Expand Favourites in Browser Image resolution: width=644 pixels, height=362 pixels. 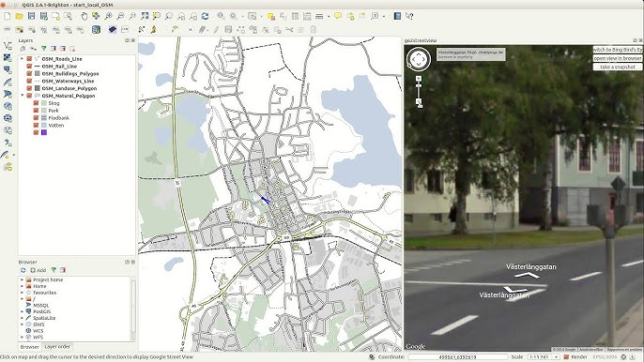pos(23,293)
